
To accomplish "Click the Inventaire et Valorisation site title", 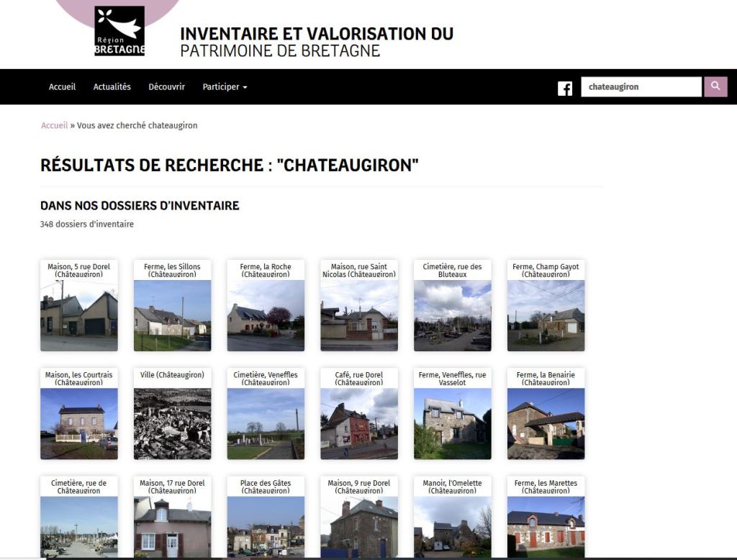I will pos(316,42).
